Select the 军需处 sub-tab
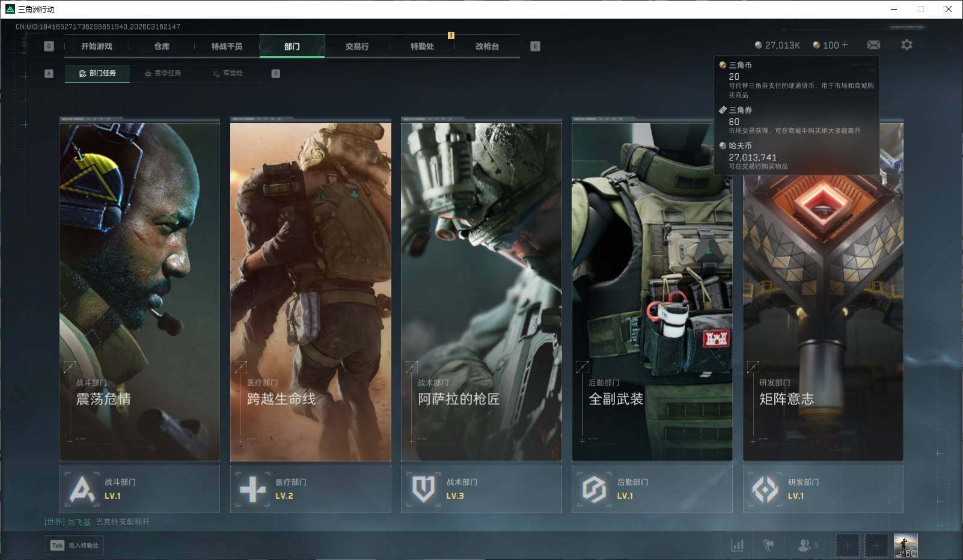This screenshot has height=560, width=963. (228, 73)
